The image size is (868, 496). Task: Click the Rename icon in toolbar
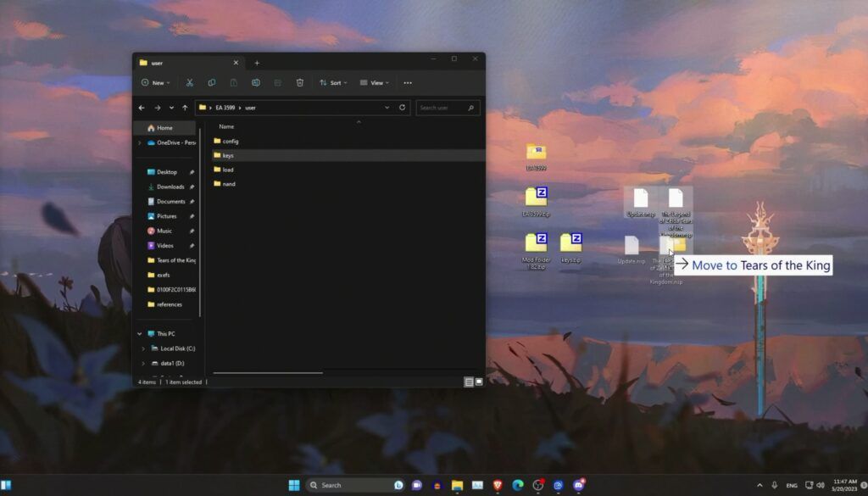tap(255, 83)
